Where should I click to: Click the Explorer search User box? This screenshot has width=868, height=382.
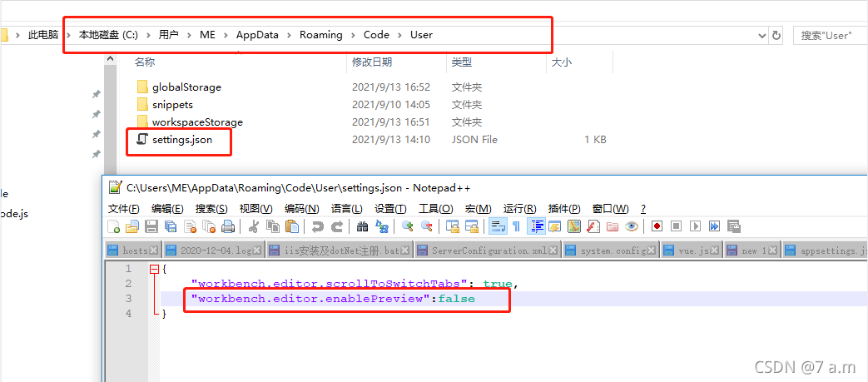830,35
